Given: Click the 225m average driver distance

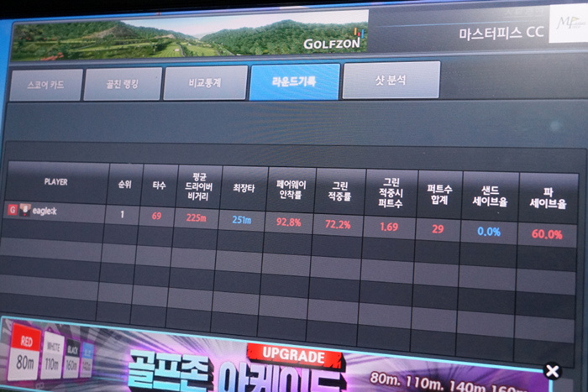Looking at the screenshot, I should [196, 217].
